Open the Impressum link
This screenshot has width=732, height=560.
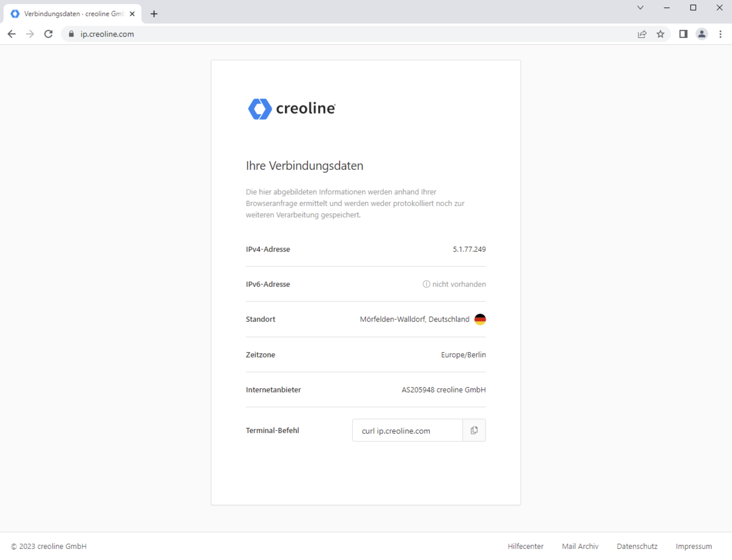point(694,546)
